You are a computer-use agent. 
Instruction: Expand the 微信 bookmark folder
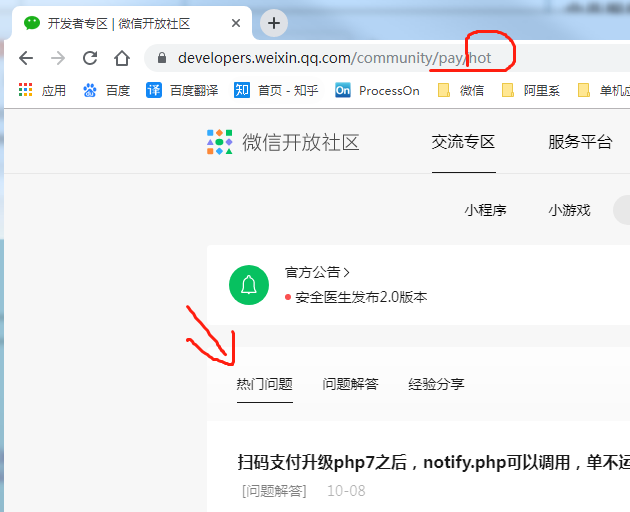click(x=461, y=90)
